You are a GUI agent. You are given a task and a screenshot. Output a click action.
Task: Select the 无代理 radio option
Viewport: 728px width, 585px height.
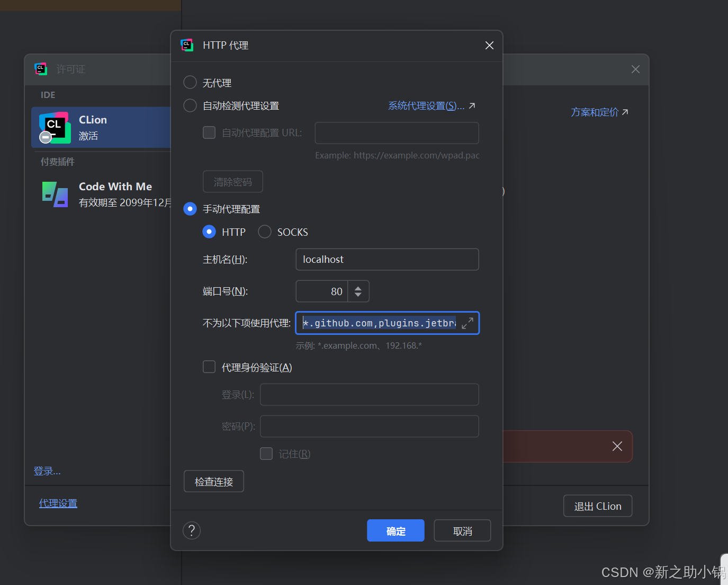point(190,82)
